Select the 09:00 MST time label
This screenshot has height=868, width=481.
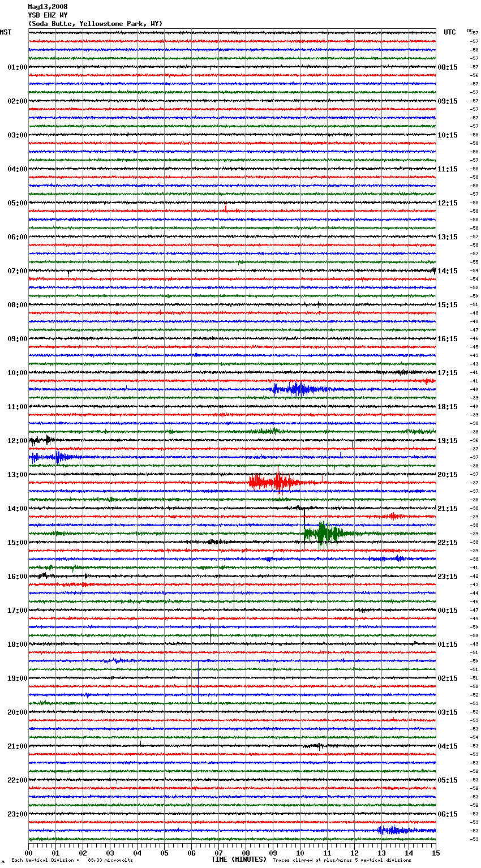(17, 339)
